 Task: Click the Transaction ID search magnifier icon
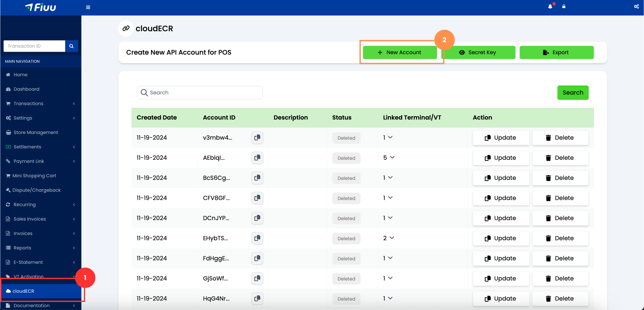tap(71, 46)
